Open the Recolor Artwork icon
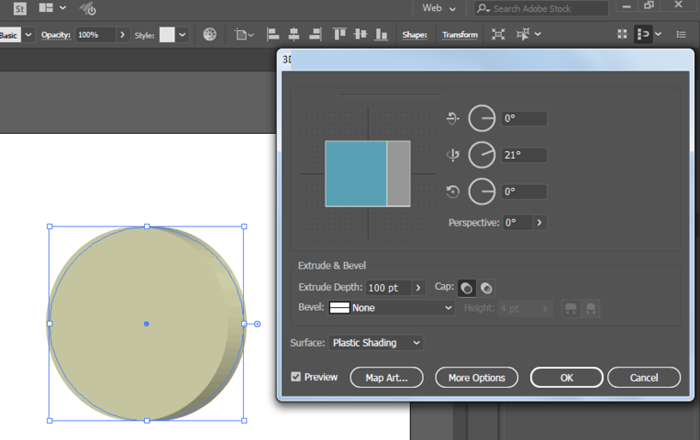The width and height of the screenshot is (700, 440). click(x=210, y=34)
